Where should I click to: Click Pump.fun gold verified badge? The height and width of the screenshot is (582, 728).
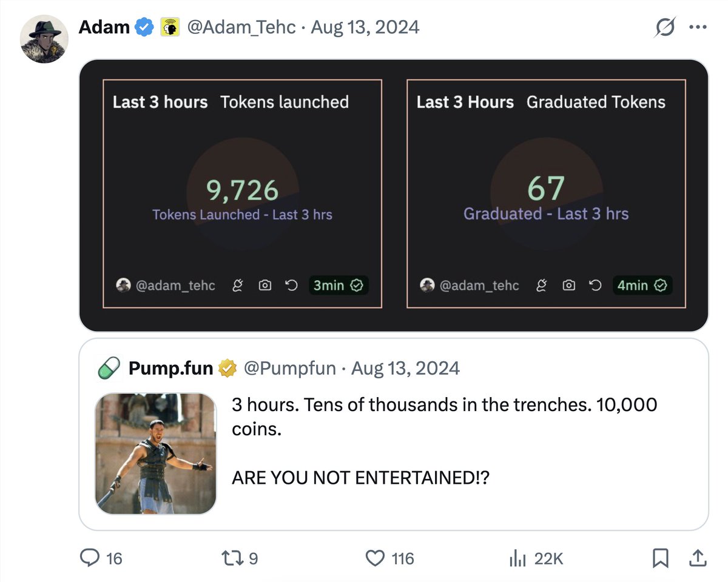pos(227,368)
